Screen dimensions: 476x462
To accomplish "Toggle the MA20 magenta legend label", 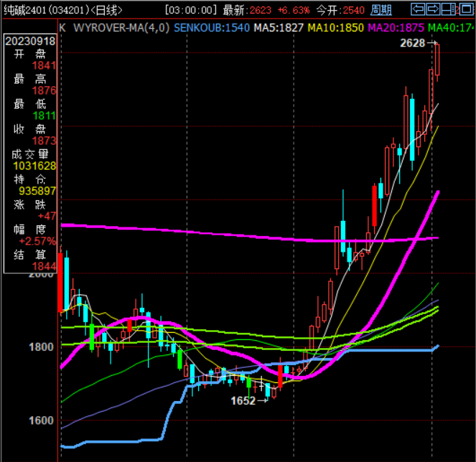I will [x=396, y=27].
